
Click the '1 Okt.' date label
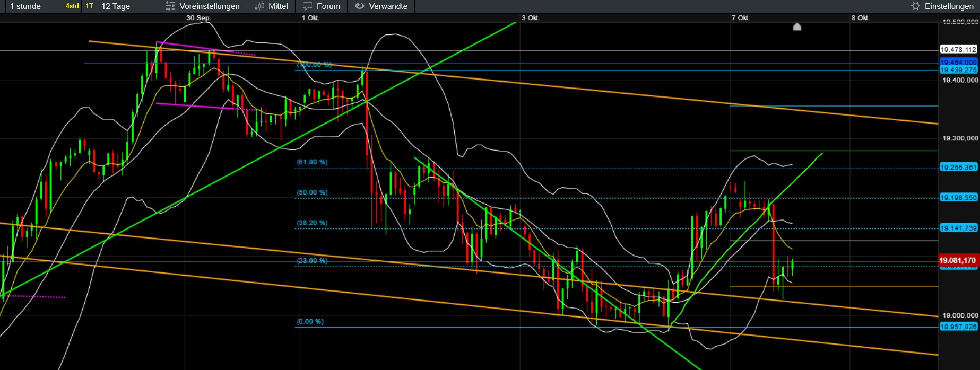(x=310, y=18)
